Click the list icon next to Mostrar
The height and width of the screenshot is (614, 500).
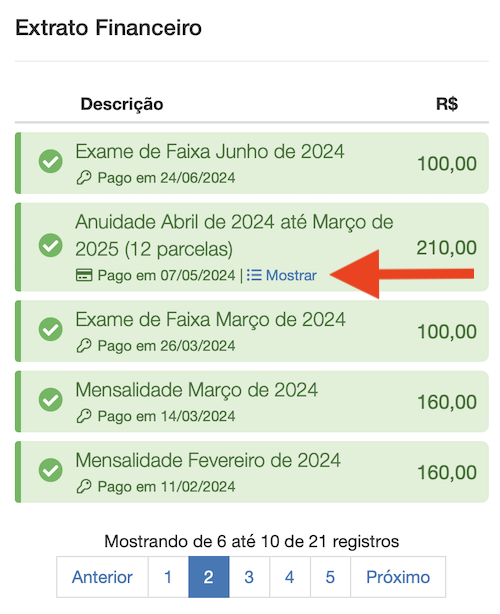(254, 275)
